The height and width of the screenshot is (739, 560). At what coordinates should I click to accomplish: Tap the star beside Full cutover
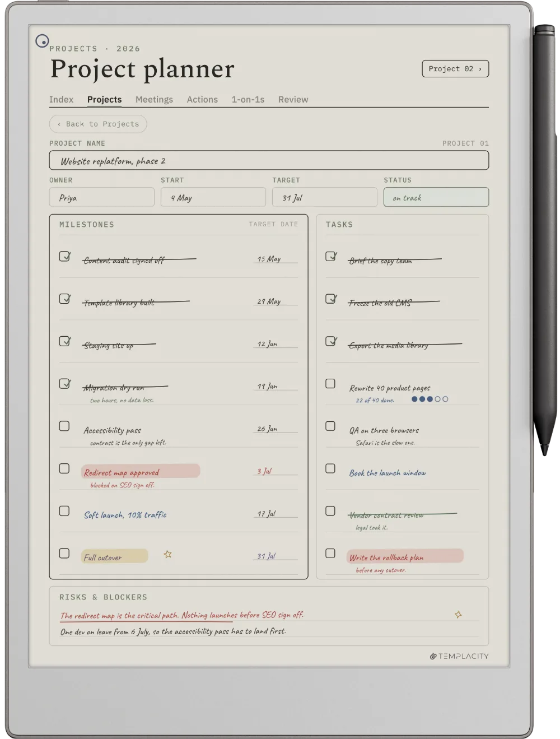click(167, 554)
